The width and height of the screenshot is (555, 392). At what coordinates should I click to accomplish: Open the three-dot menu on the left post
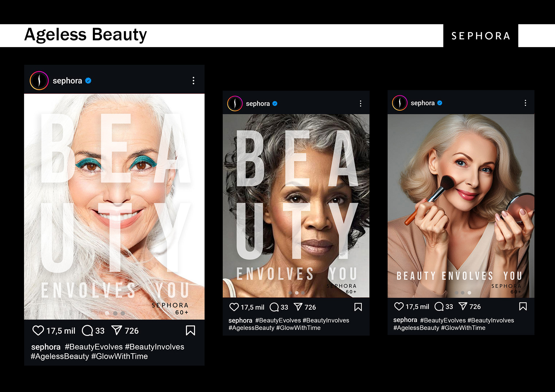coord(193,81)
